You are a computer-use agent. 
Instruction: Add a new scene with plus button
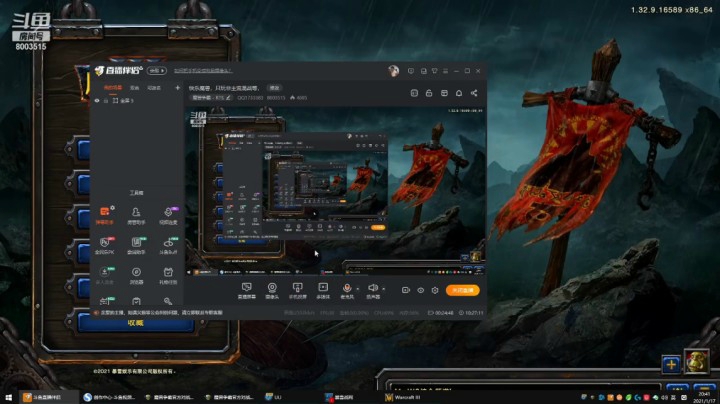177,88
